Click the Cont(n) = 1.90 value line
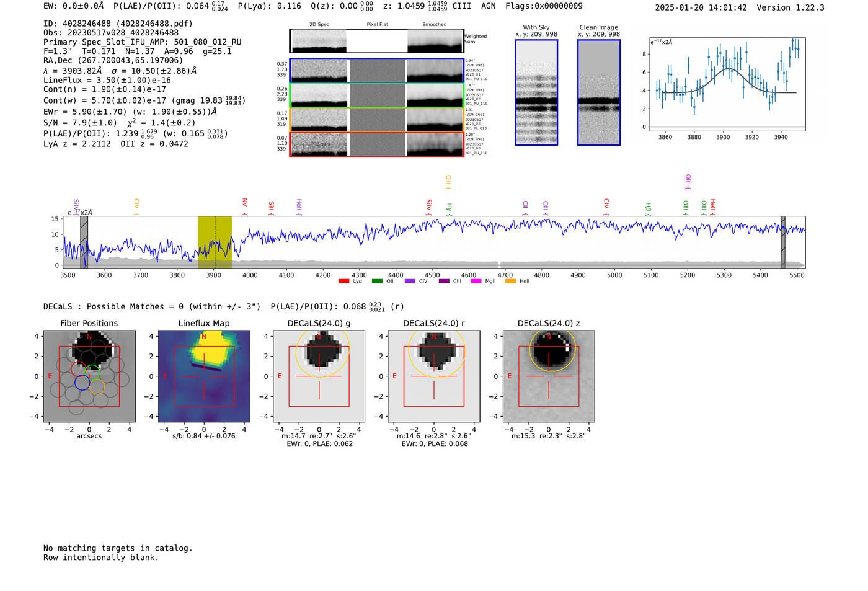Screen dimensions: 868x591 105,90
